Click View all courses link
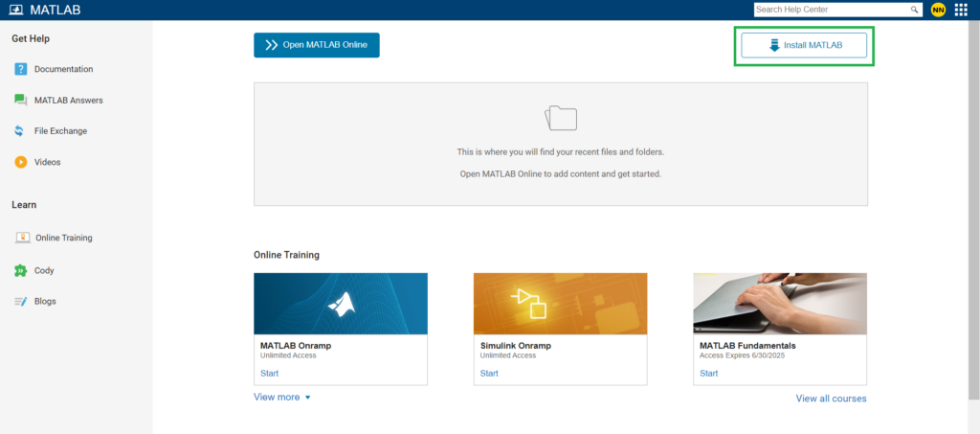The height and width of the screenshot is (434, 980). tap(832, 399)
